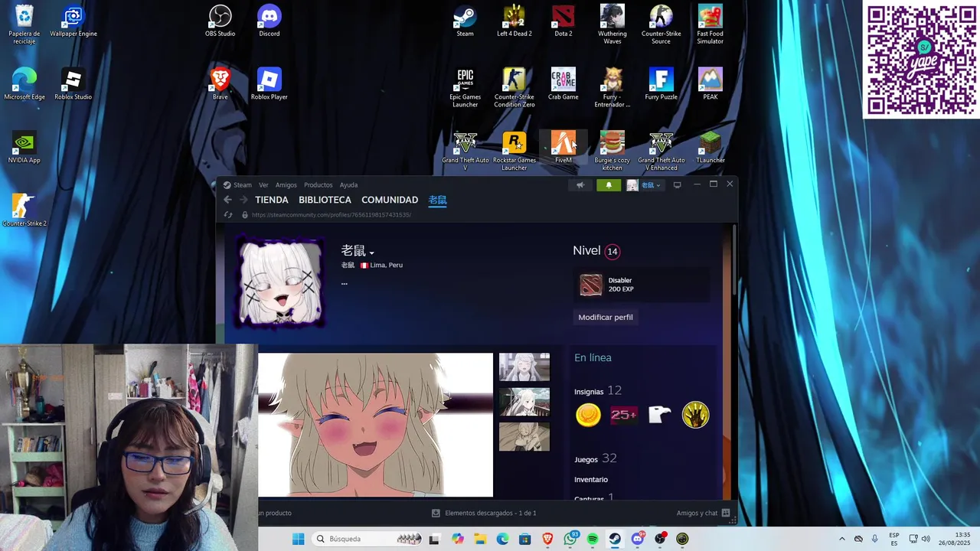
Task: Select the Burgie's cozy kitchen desktop icon
Action: [612, 152]
